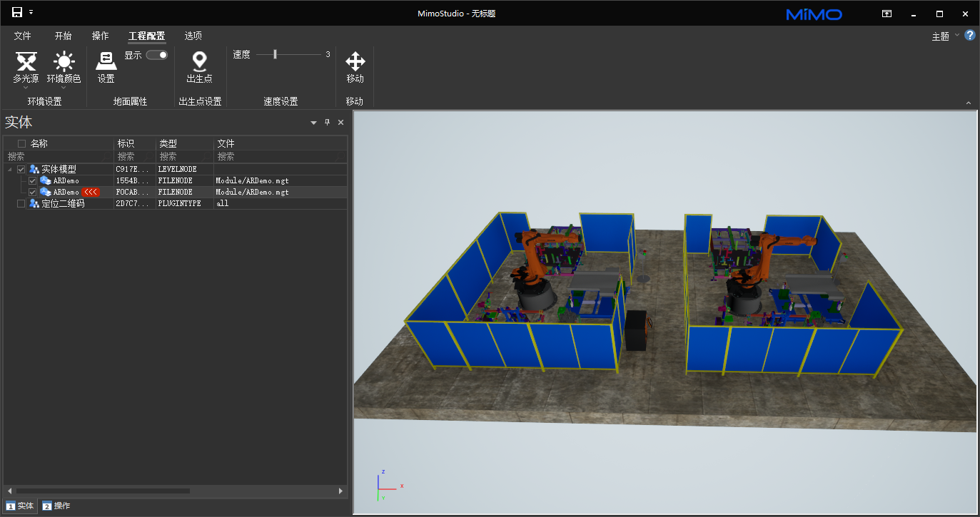Toggle the 显示 ground display switch
This screenshot has width=980, height=517.
[x=157, y=55]
